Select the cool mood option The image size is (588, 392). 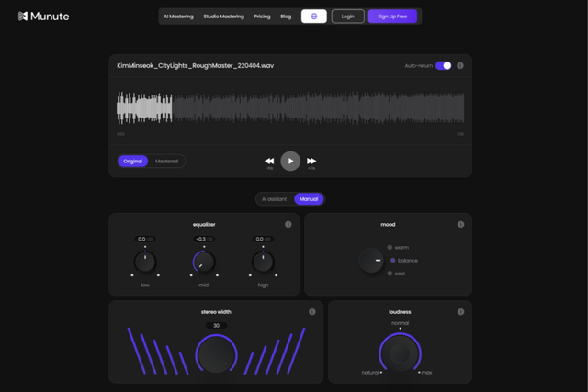(x=390, y=273)
